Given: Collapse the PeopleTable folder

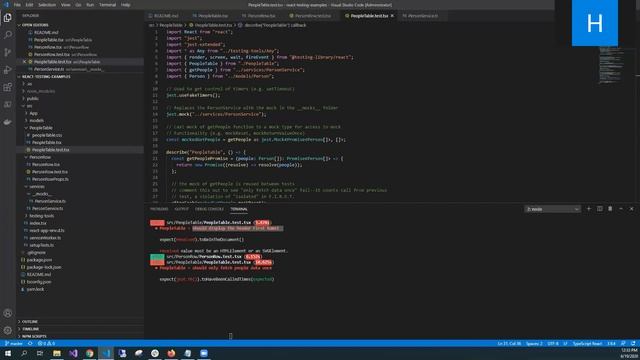Looking at the screenshot, I should [x=41, y=128].
